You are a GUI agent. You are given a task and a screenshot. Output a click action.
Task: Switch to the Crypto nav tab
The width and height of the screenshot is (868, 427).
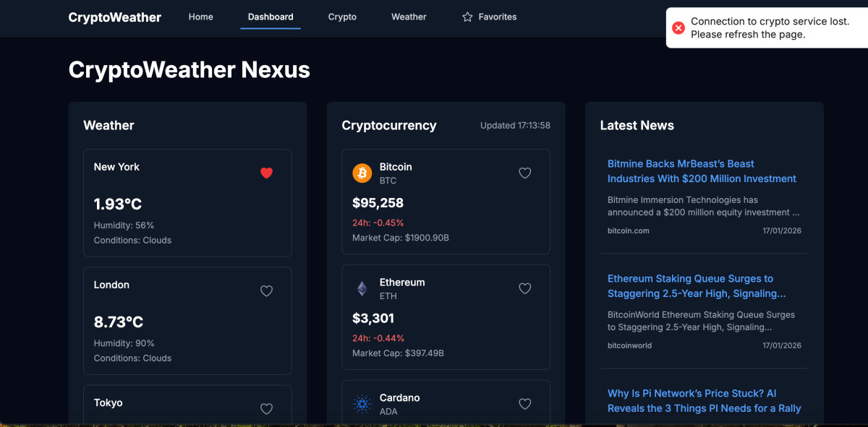click(342, 17)
